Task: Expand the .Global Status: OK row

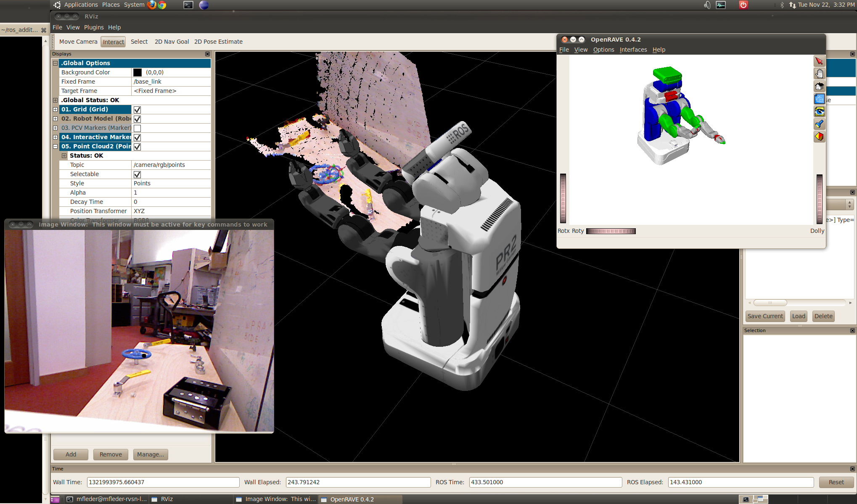Action: coord(55,100)
